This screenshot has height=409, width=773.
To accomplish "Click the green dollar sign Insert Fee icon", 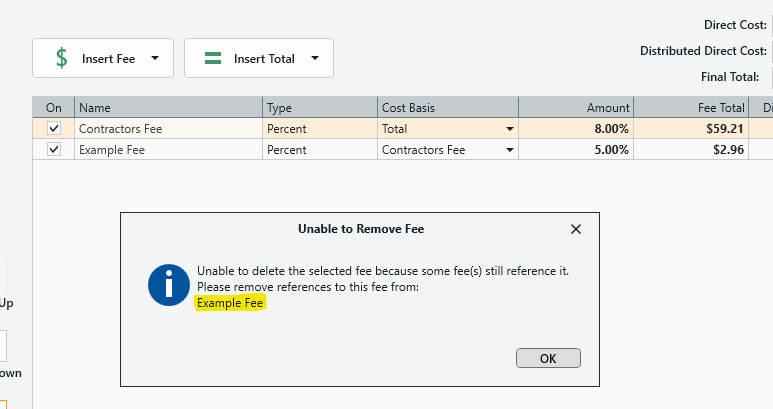I will 61,59.
